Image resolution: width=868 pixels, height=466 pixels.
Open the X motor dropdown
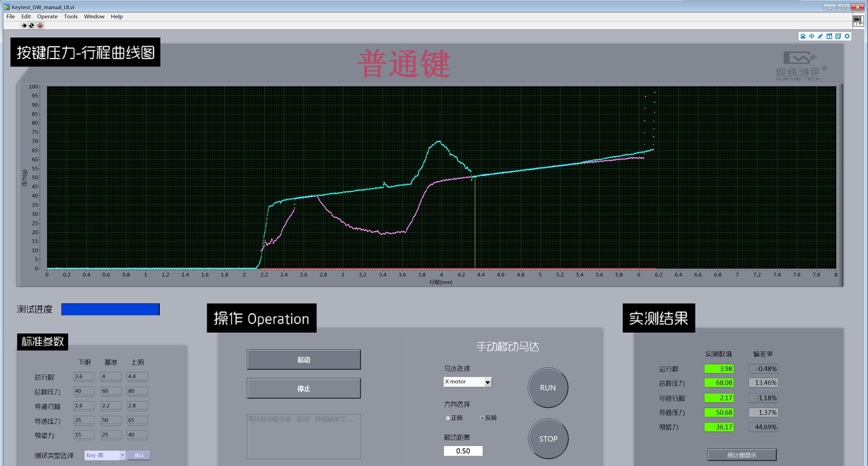tap(487, 382)
